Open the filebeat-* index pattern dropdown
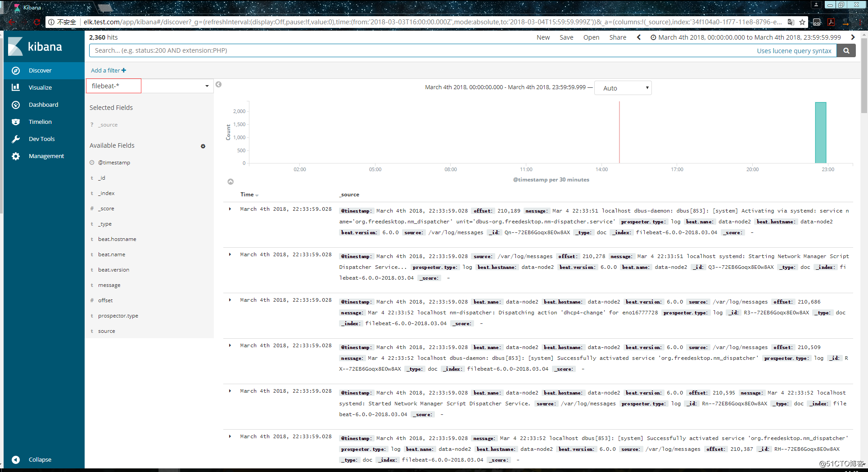The image size is (868, 472). [149, 86]
